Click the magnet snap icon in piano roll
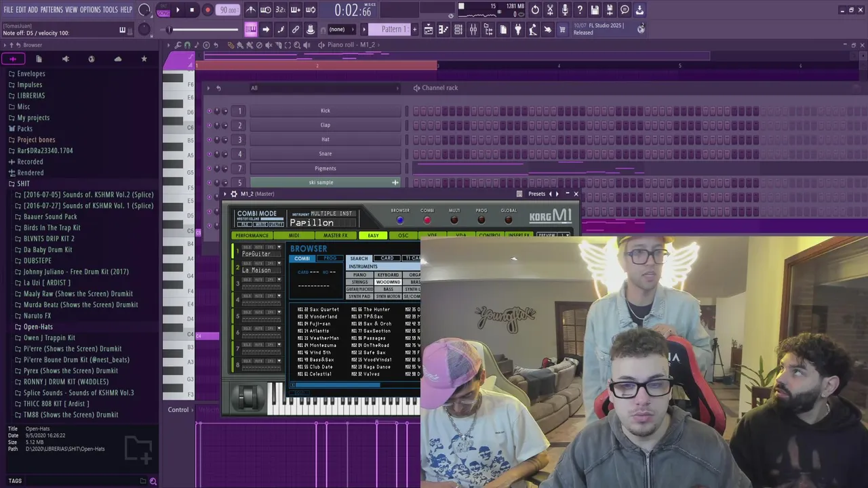Viewport: 868px width, 488px height. click(187, 45)
